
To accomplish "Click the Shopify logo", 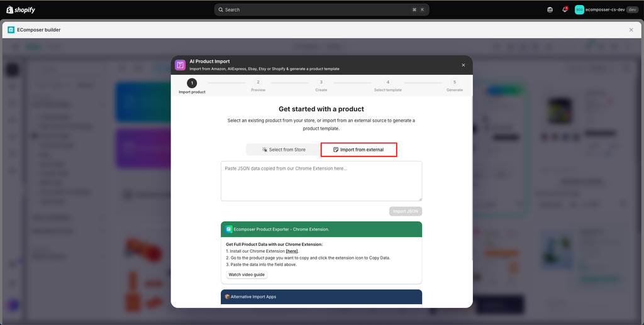I will 21,10.
